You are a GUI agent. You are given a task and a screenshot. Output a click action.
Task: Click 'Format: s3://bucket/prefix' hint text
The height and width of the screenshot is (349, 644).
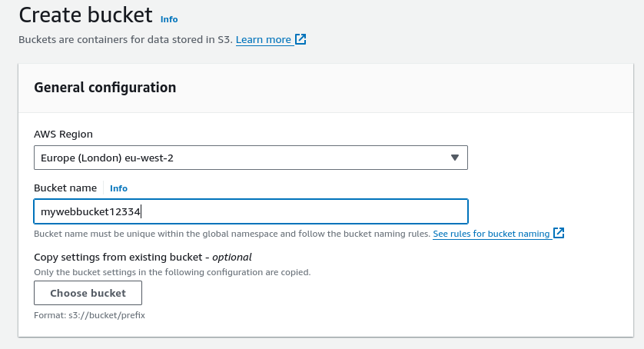pos(90,315)
